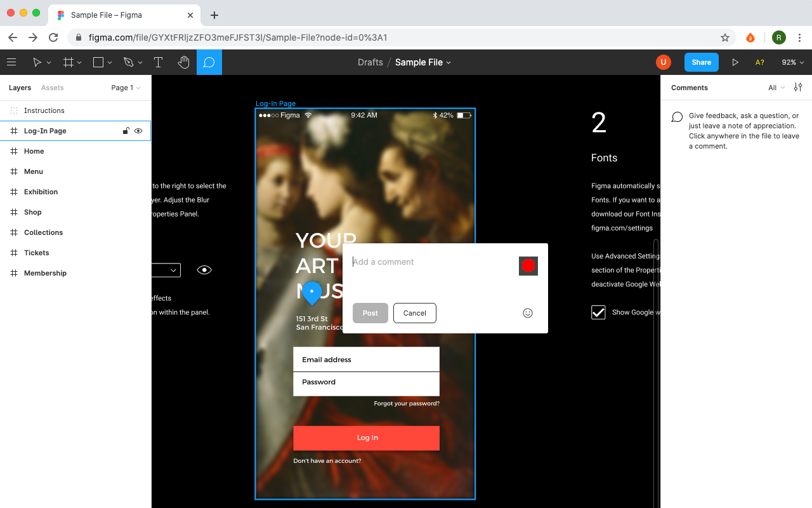
Task: Open the Figma main hamburger menu
Action: (11, 62)
